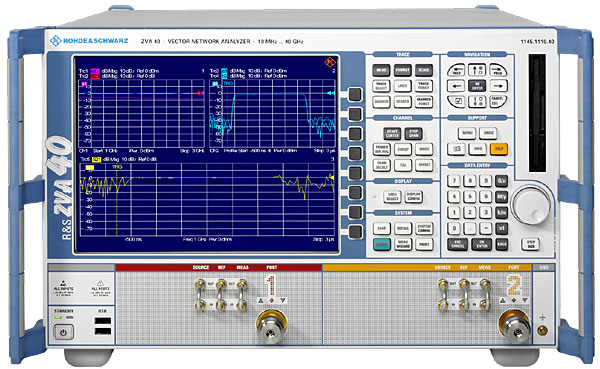Push the START CENTER key
This screenshot has width=600, height=369.
pyautogui.click(x=392, y=133)
